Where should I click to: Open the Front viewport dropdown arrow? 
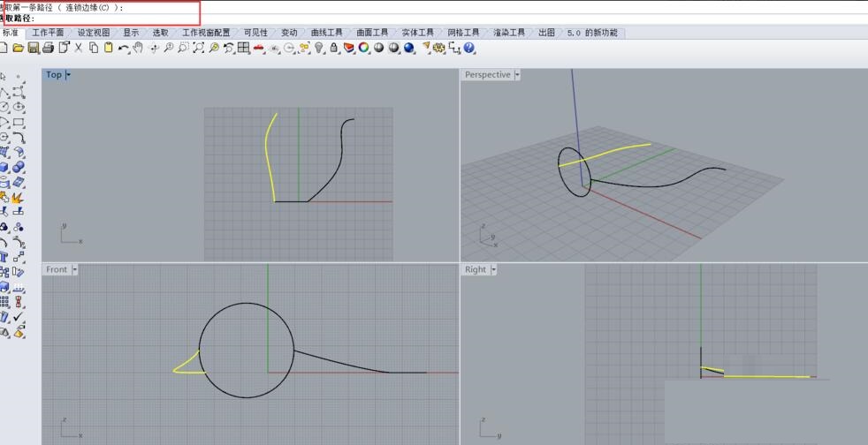[x=74, y=269]
